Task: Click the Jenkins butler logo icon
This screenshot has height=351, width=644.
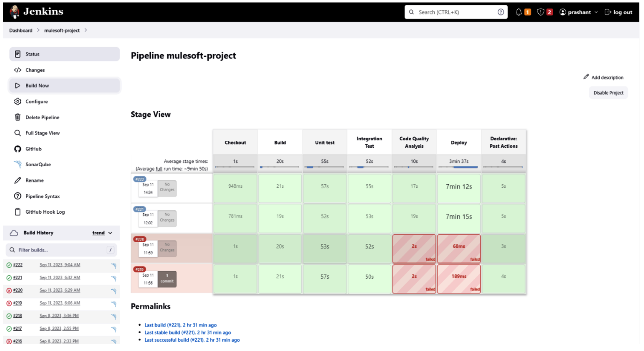Action: pyautogui.click(x=14, y=12)
